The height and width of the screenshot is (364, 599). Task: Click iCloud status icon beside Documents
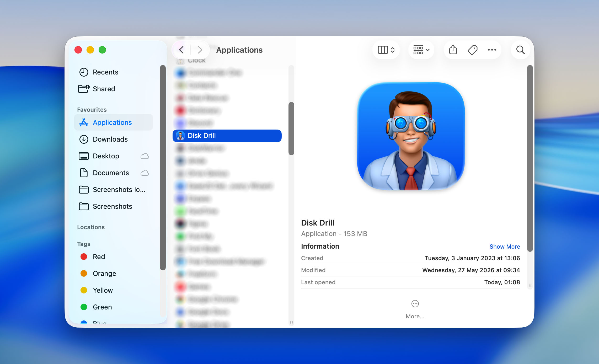coord(145,173)
